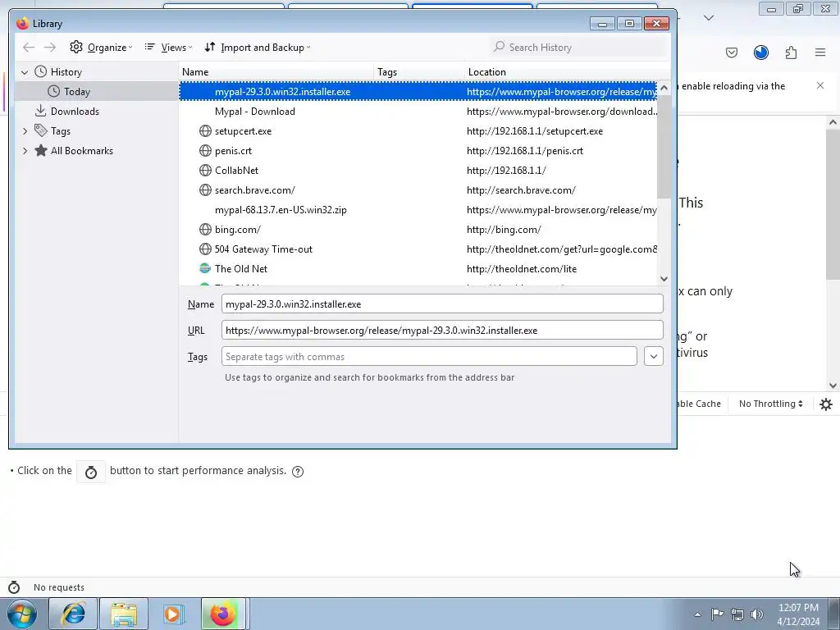Select mypal-68.13.7.en-US.win32.zip row

[x=418, y=210]
